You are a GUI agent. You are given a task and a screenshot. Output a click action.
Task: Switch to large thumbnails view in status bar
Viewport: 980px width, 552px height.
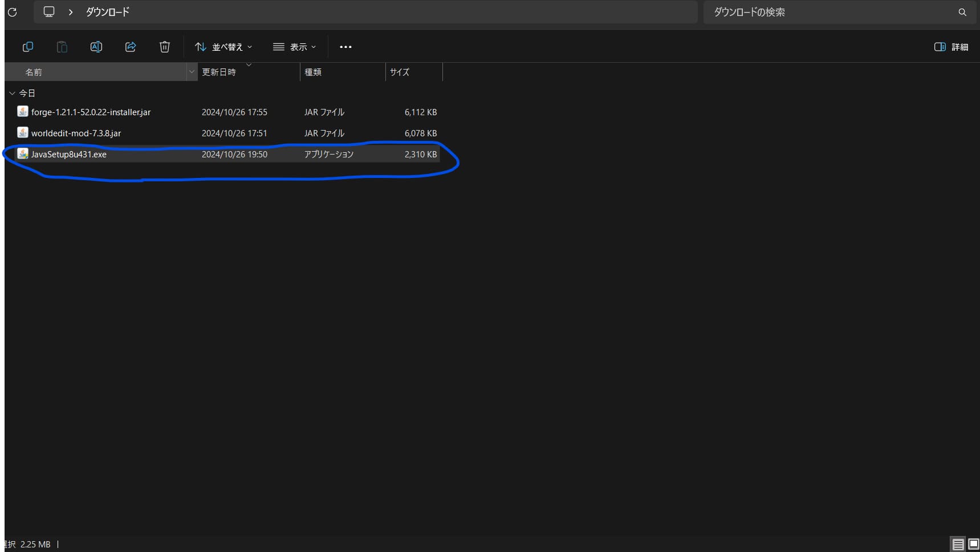(x=974, y=545)
